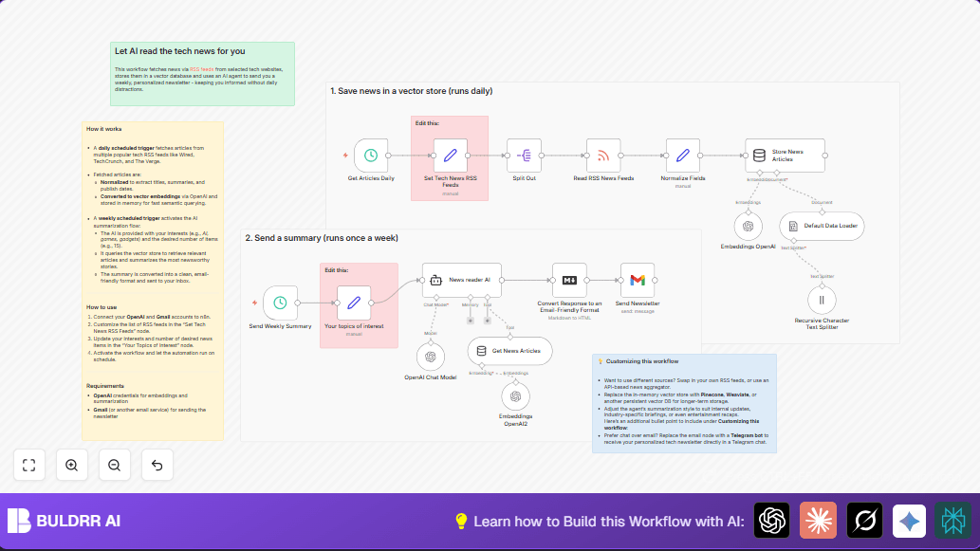Click the Memory plus connector under News reader AI
Screen dimensions: 980x551
470,321
